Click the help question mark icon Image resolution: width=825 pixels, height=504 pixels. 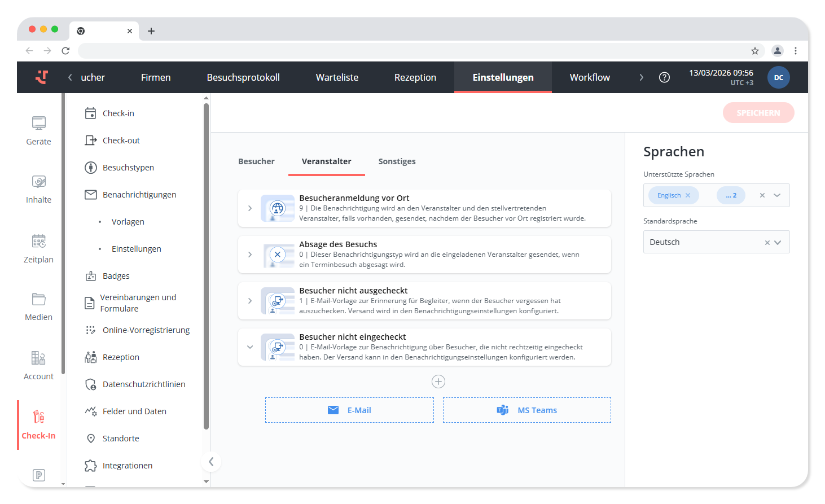(x=664, y=77)
